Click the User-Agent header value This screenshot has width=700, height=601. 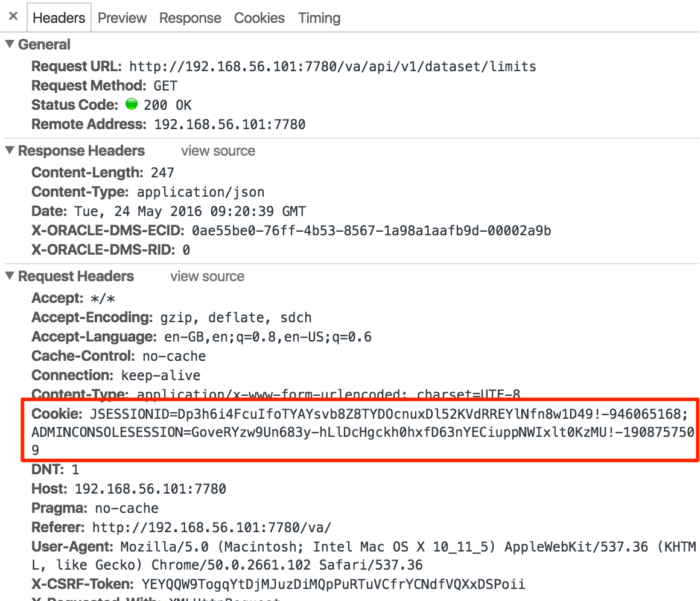[408, 547]
